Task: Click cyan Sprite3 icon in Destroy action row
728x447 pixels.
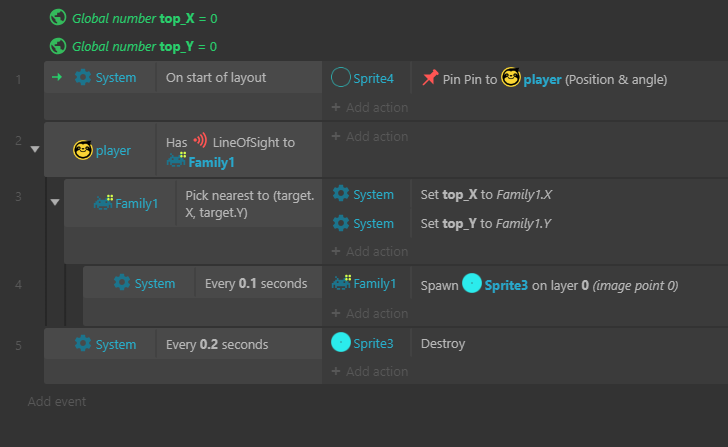Action: (340, 343)
